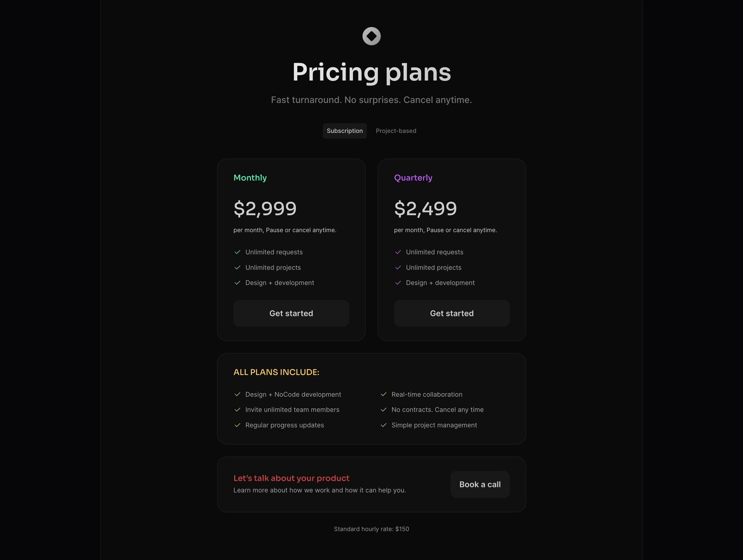This screenshot has width=743, height=560.
Task: Click checkmark beside Simple project management
Action: tap(384, 425)
